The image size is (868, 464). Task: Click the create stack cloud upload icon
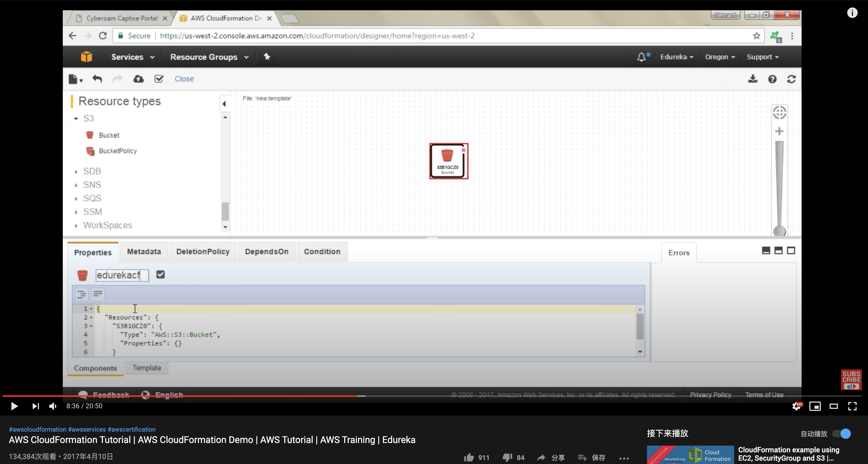pos(138,79)
